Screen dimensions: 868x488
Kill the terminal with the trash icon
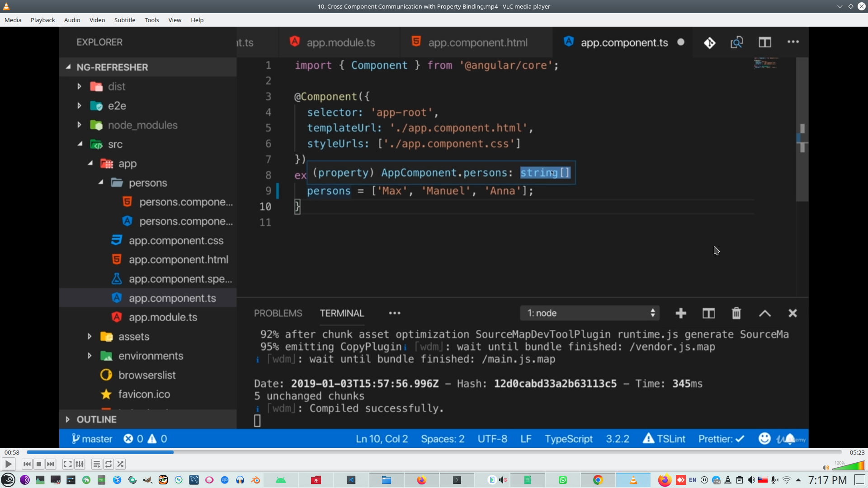pos(736,313)
